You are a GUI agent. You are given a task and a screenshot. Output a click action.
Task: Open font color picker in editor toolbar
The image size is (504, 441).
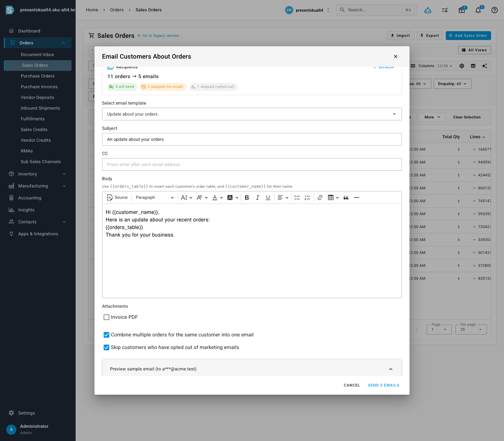(x=218, y=198)
